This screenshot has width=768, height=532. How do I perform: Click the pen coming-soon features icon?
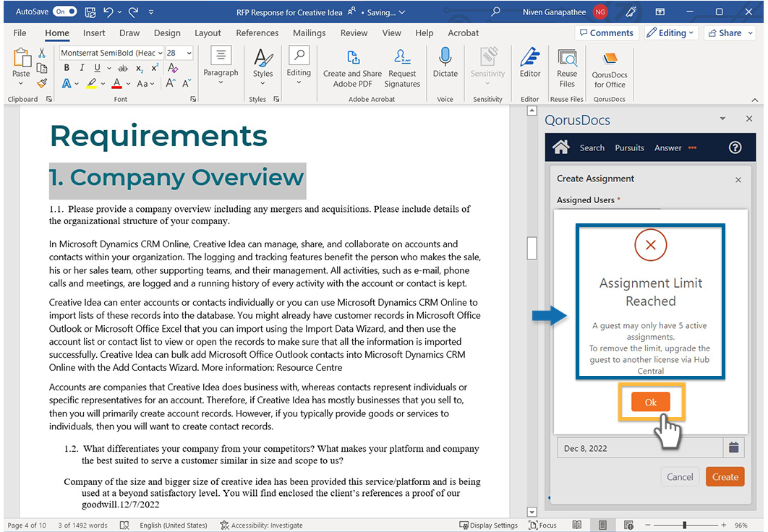coord(631,12)
